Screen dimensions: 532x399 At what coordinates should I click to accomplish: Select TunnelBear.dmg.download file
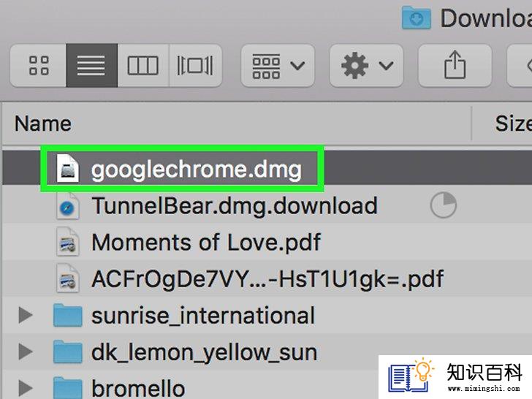tap(235, 205)
